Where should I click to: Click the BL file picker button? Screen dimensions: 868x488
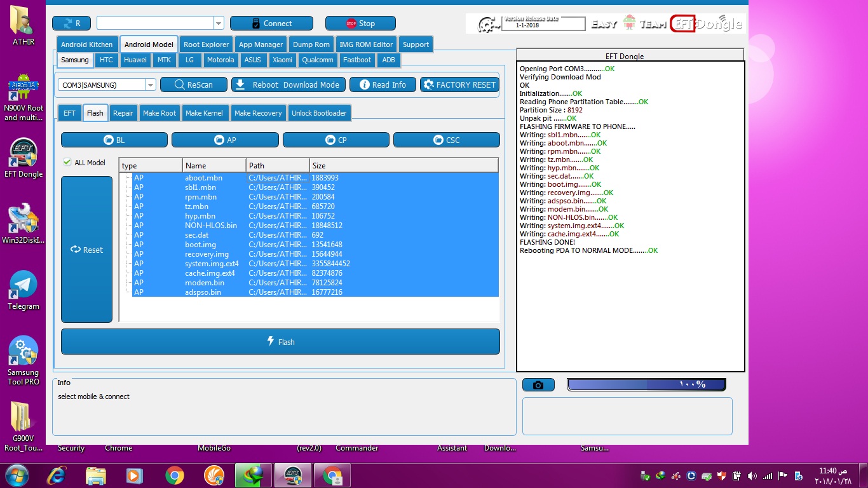tap(114, 140)
